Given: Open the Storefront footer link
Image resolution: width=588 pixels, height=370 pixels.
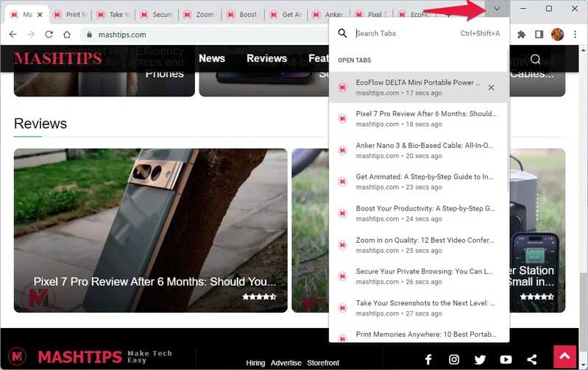Looking at the screenshot, I should click(x=323, y=363).
